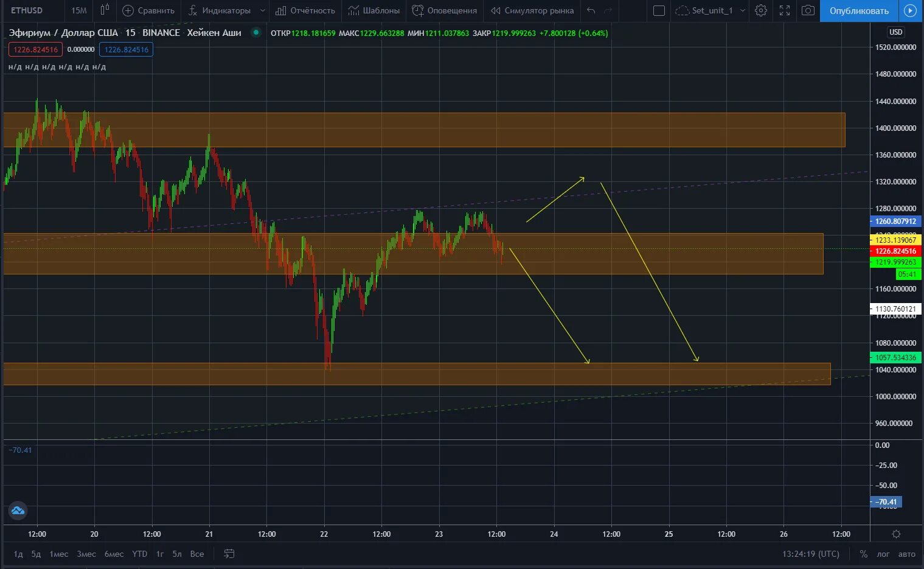Select the YTD date range
The height and width of the screenshot is (569, 924).
pyautogui.click(x=140, y=554)
